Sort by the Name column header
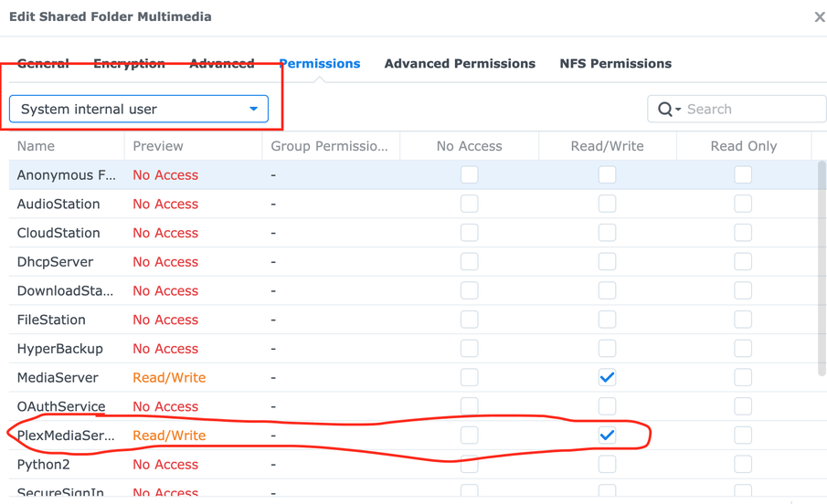827x504 pixels. 37,146
